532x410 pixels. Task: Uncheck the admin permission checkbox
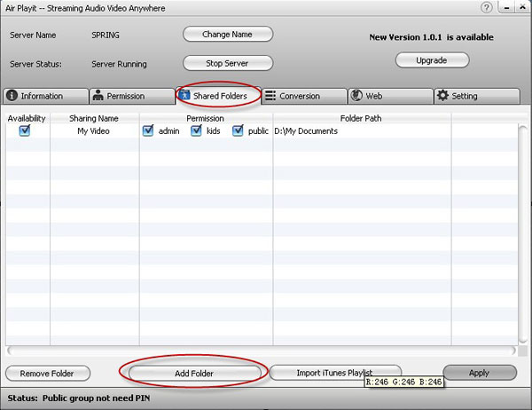148,130
